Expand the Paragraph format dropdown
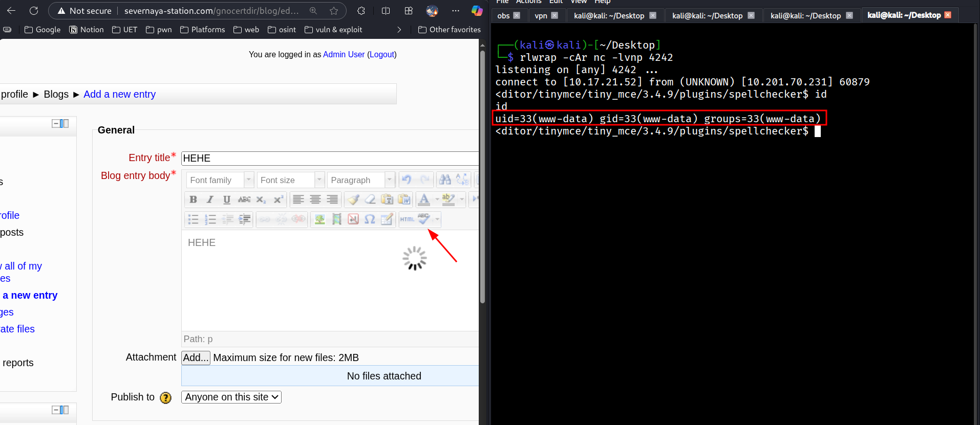 [390, 180]
